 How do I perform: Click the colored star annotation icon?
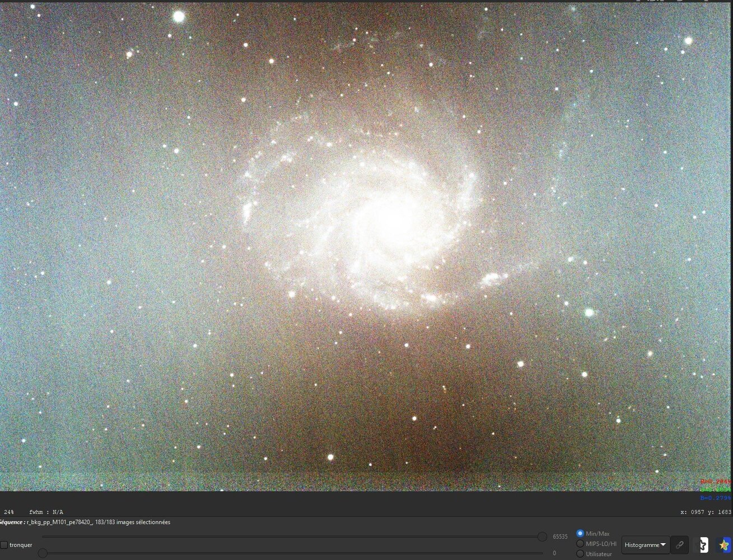tap(723, 544)
